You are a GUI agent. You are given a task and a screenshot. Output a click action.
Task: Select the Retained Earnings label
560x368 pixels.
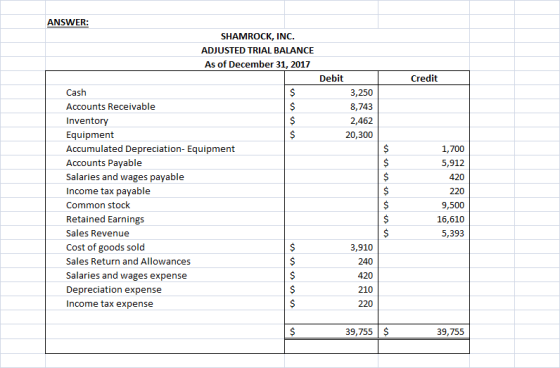point(105,219)
